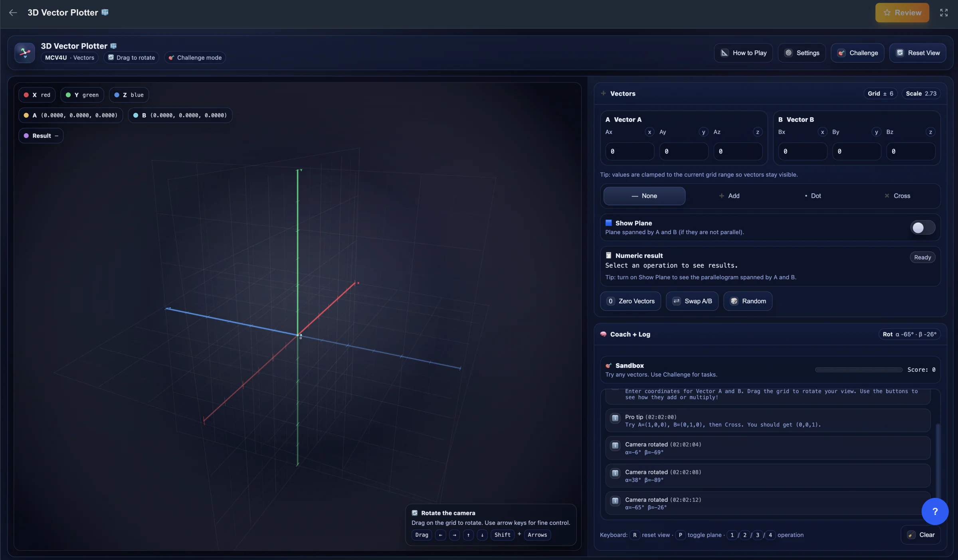Choose the Add operation tab

(729, 196)
